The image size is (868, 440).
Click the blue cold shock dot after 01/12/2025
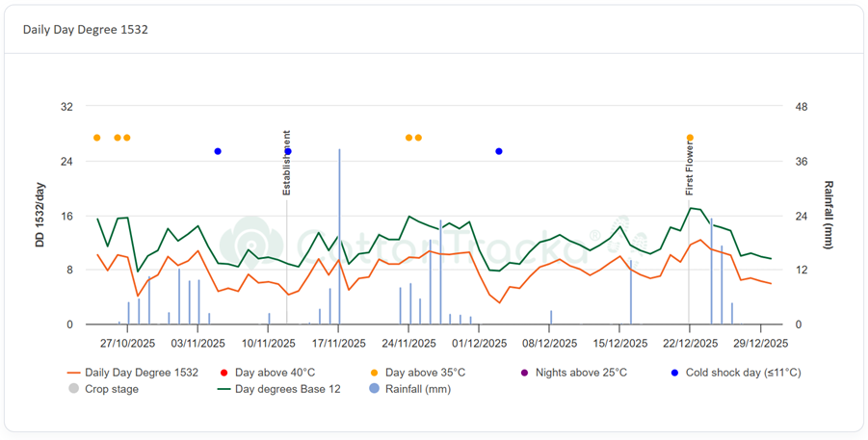499,151
